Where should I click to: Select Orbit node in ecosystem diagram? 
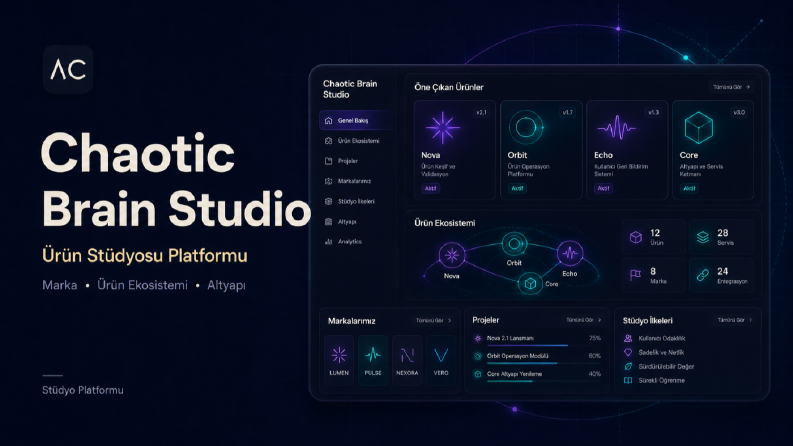[514, 244]
